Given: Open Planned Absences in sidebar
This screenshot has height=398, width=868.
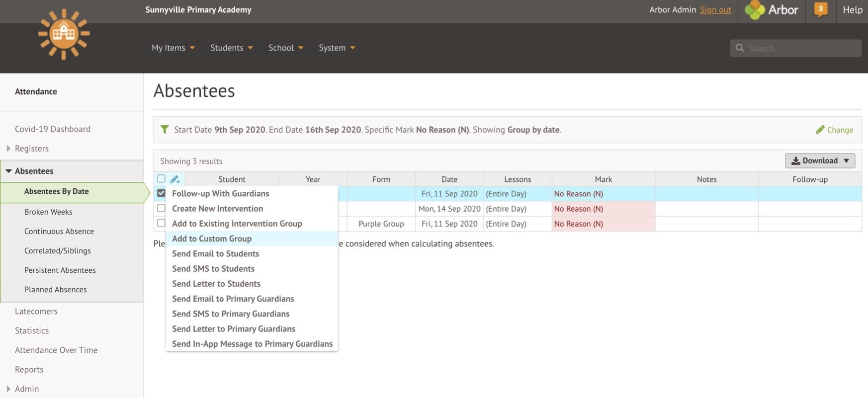Looking at the screenshot, I should pyautogui.click(x=56, y=289).
